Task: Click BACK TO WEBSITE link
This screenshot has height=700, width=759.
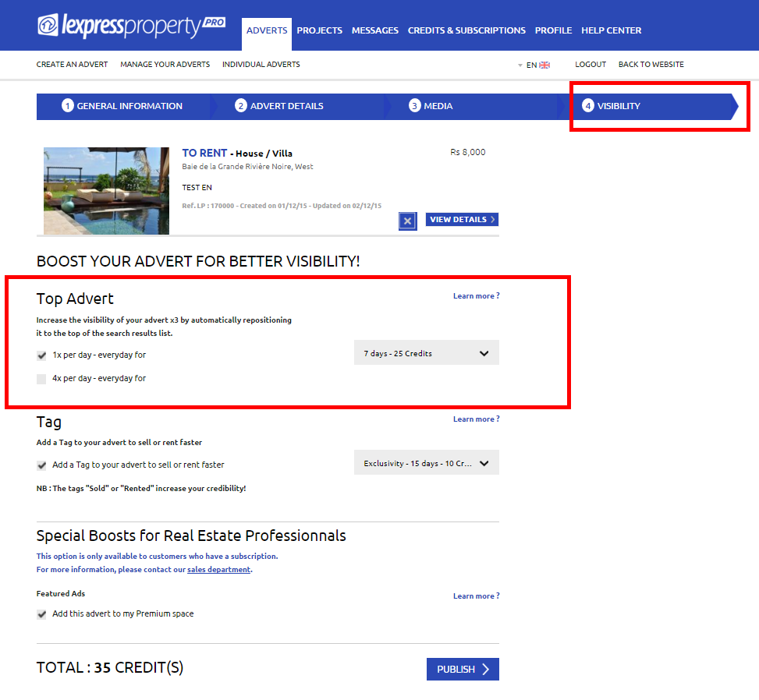Action: coord(651,65)
